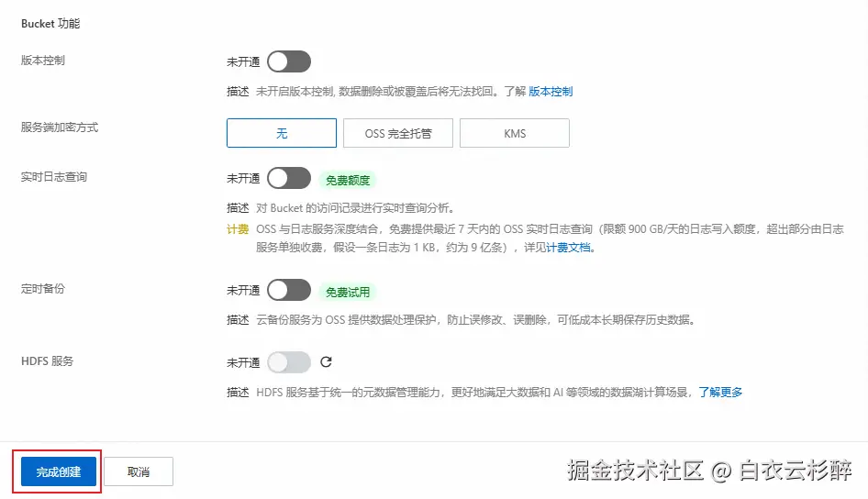This screenshot has height=499, width=868.
Task: Click the 免费试用 green badge
Action: [x=347, y=292]
